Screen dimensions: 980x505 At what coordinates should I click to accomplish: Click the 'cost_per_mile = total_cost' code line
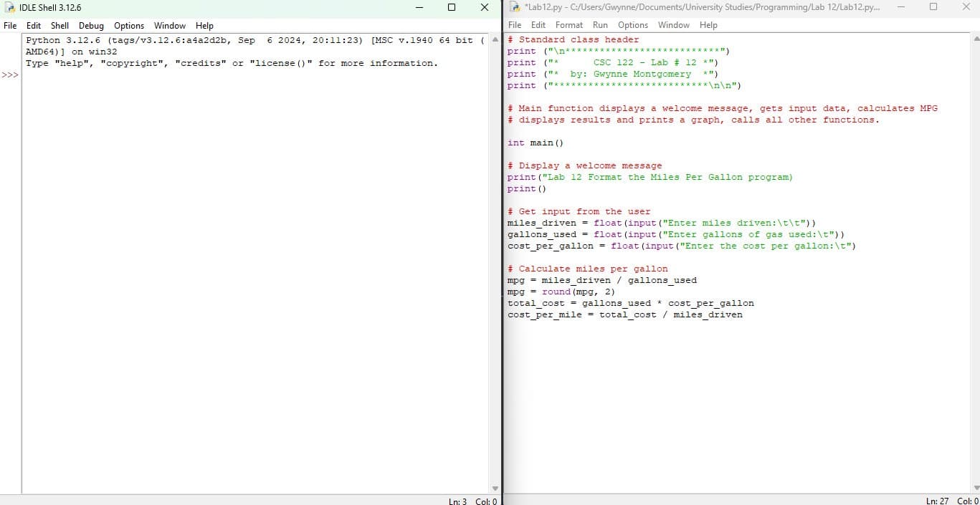(624, 314)
